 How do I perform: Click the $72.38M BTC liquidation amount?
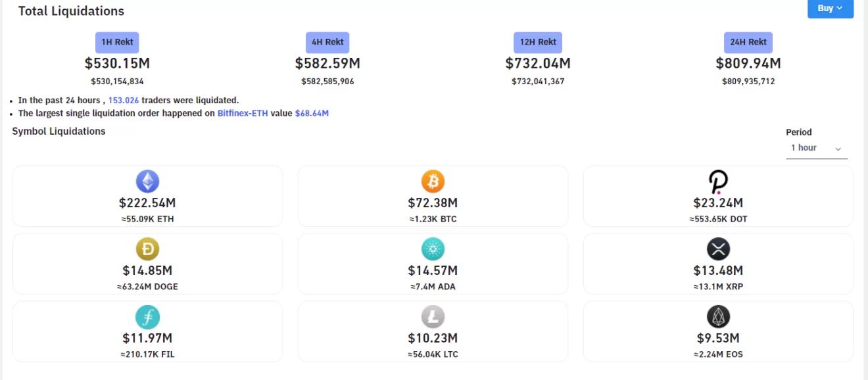click(x=433, y=203)
